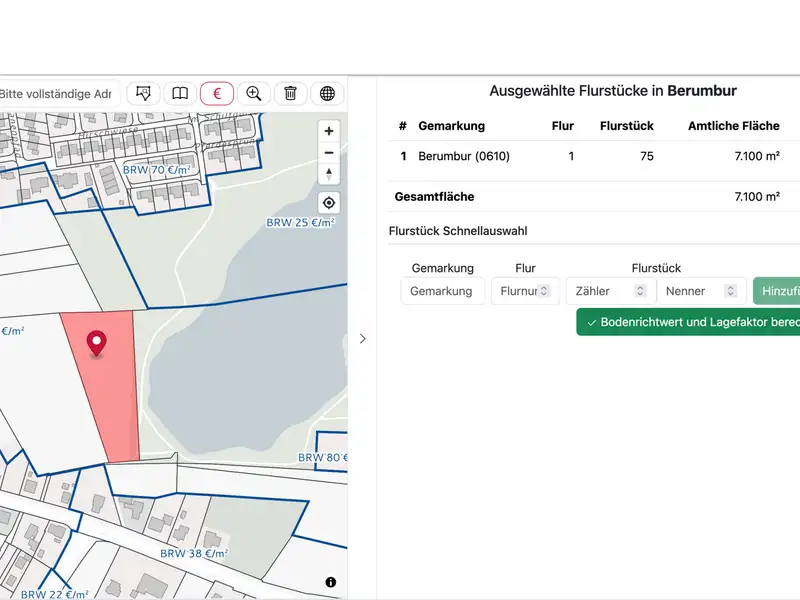
Task: Click the Zähler stepper arrows
Action: point(640,291)
